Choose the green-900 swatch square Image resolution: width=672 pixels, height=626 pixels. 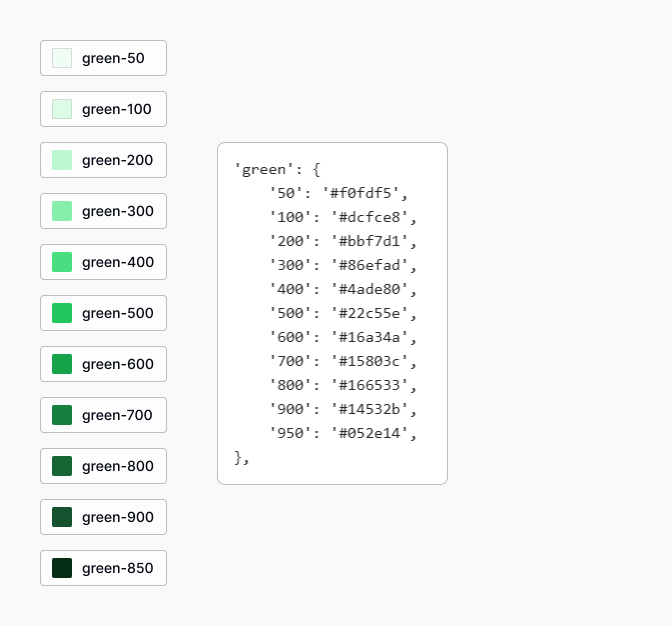(62, 517)
